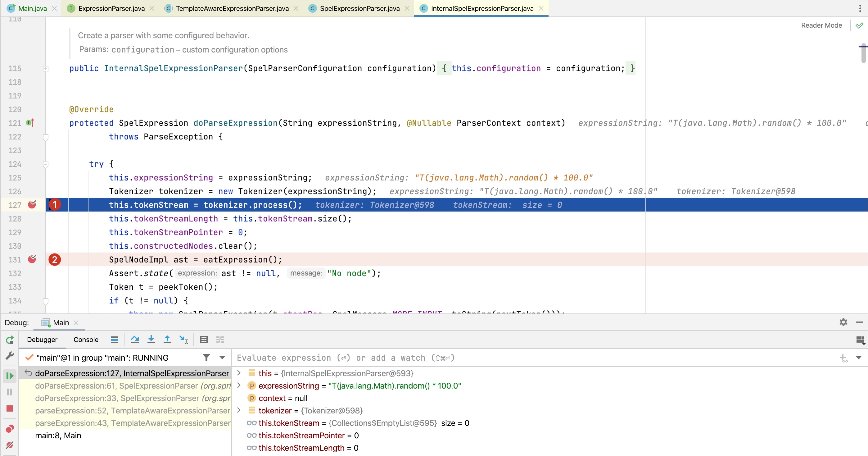Click the Threads view hamburger icon
The height and width of the screenshot is (456, 868).
click(x=115, y=340)
